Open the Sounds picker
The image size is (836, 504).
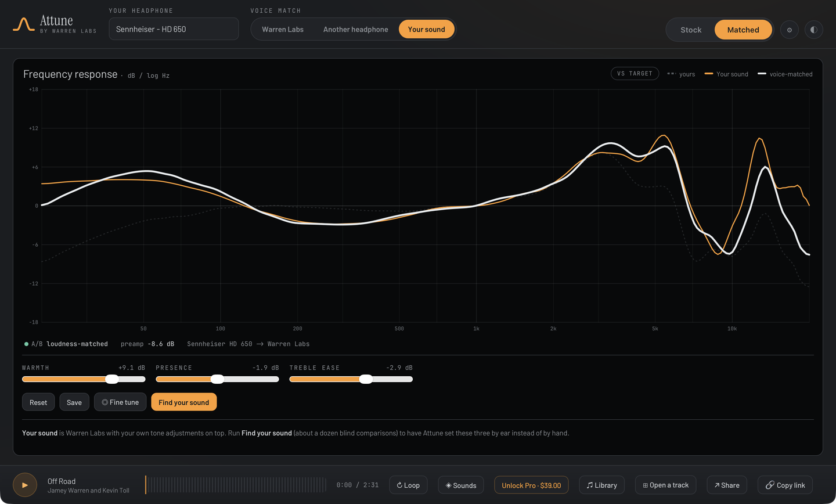[x=461, y=485]
